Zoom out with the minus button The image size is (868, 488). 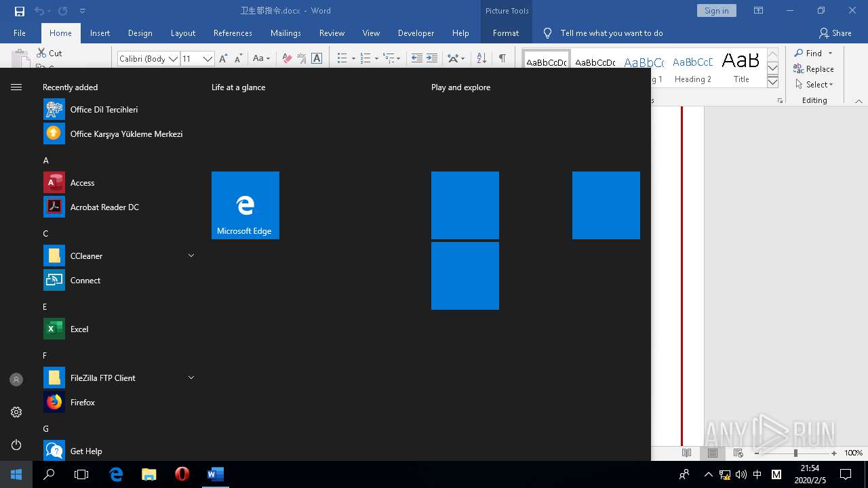(x=757, y=453)
